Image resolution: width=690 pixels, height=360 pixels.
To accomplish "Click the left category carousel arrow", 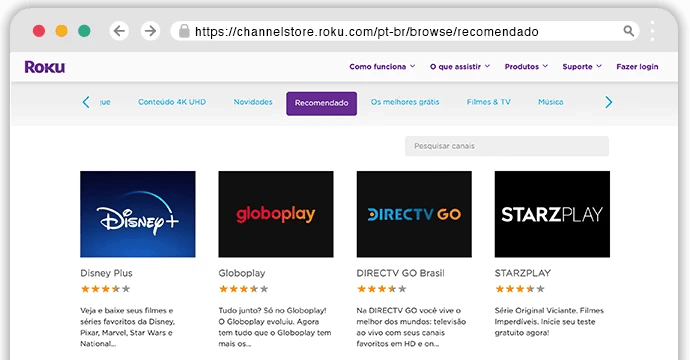I will click(86, 102).
